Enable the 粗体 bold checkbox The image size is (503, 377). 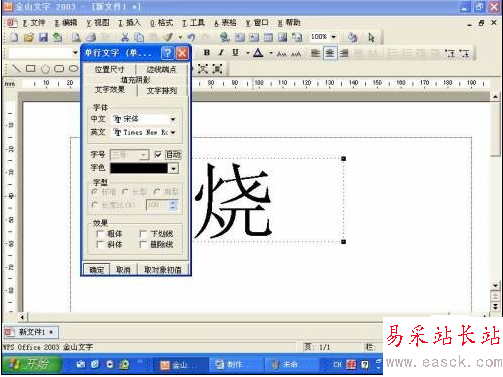coord(100,234)
